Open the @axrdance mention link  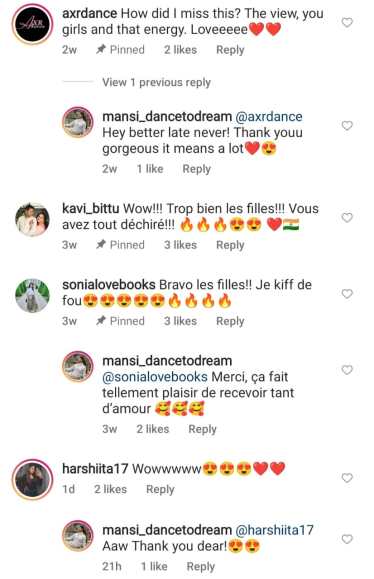tap(269, 117)
